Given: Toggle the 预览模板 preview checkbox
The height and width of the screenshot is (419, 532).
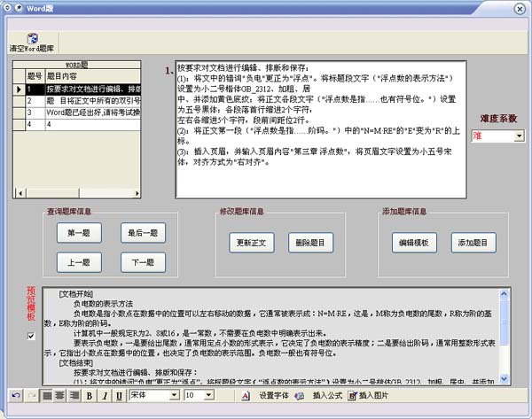Looking at the screenshot, I should point(32,336).
